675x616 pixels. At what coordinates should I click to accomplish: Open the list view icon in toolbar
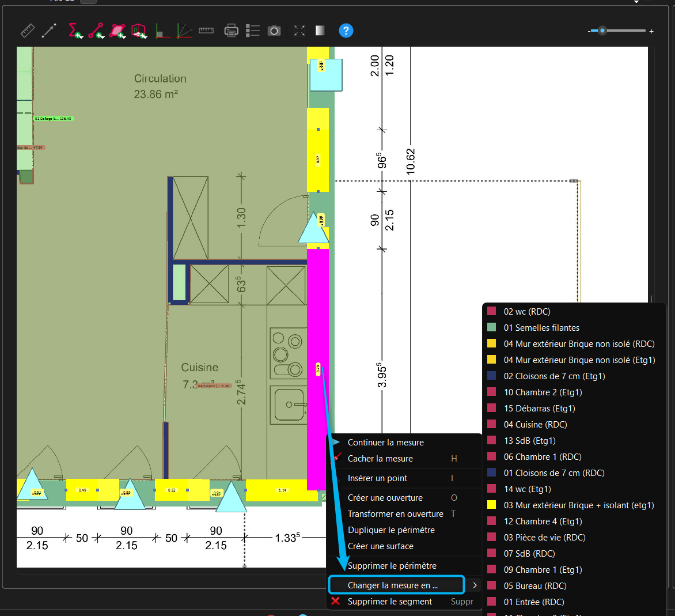pyautogui.click(x=252, y=31)
